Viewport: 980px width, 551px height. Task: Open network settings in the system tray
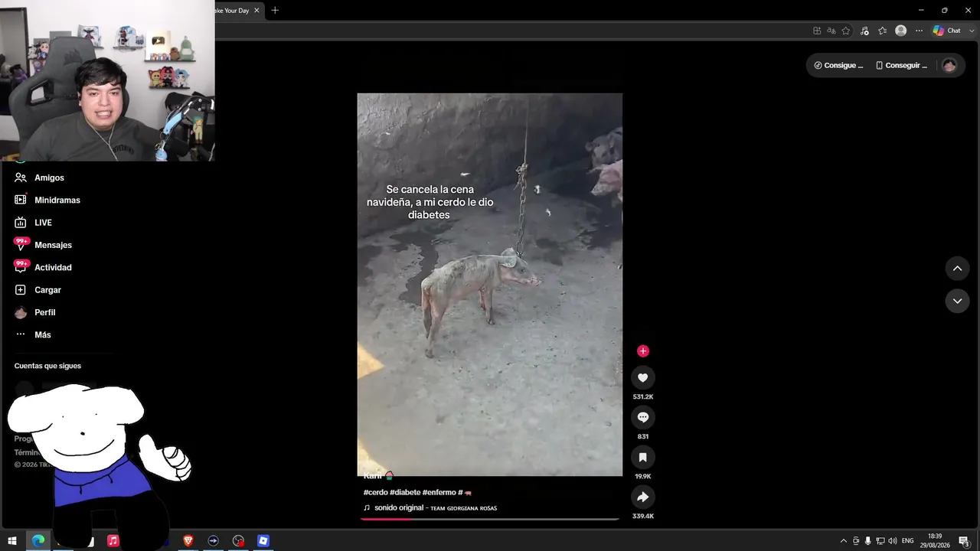tap(880, 541)
